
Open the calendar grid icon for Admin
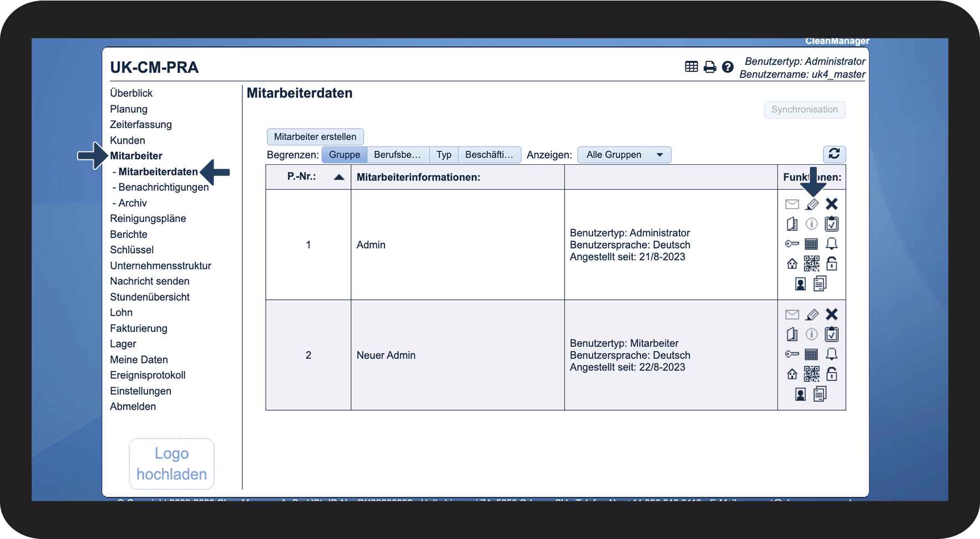(x=811, y=244)
